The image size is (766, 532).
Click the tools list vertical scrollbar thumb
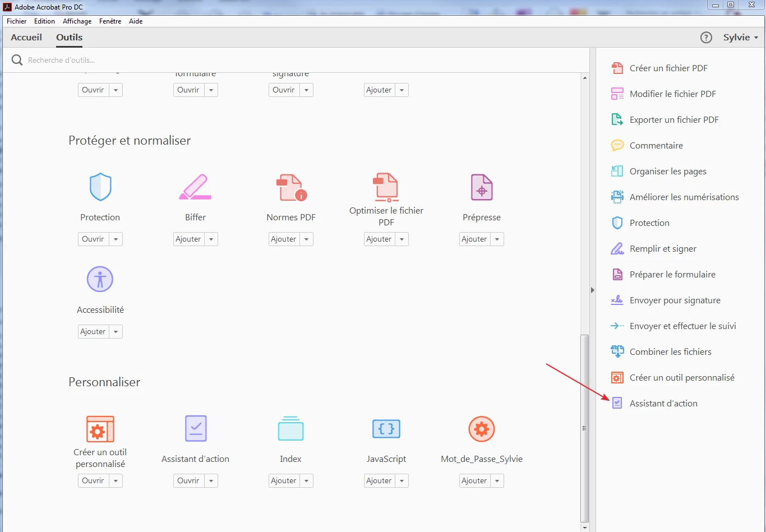pos(585,428)
